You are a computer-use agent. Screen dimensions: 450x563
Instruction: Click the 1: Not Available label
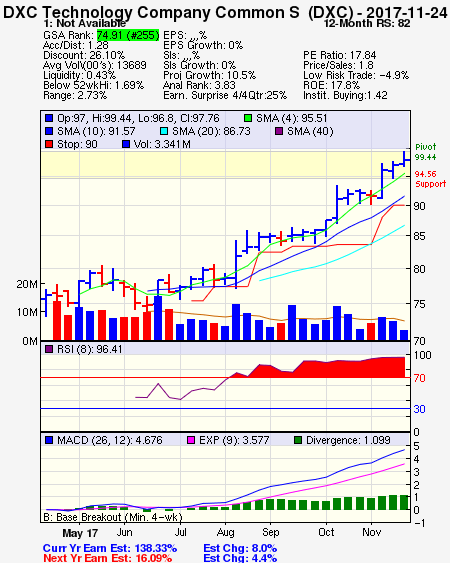85,24
